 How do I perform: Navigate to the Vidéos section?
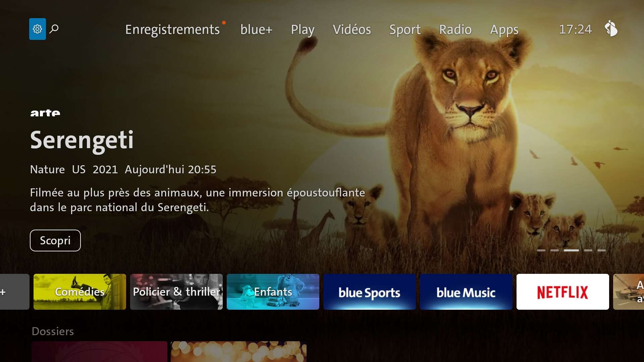coord(352,29)
